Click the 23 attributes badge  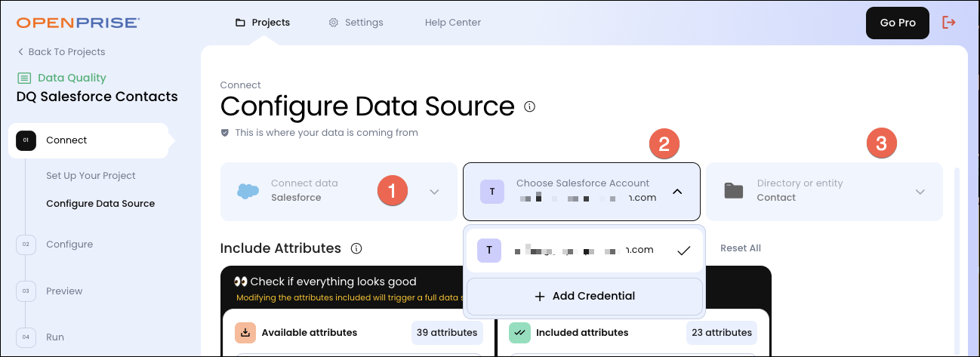[722, 332]
